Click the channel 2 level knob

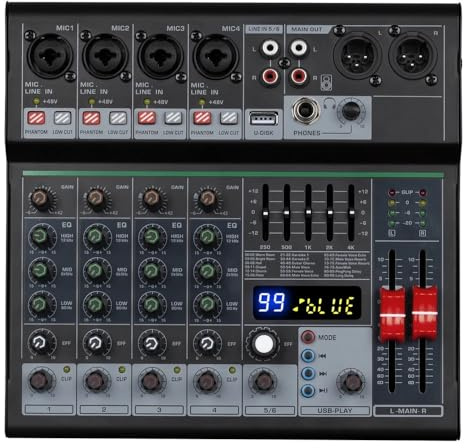point(96,381)
